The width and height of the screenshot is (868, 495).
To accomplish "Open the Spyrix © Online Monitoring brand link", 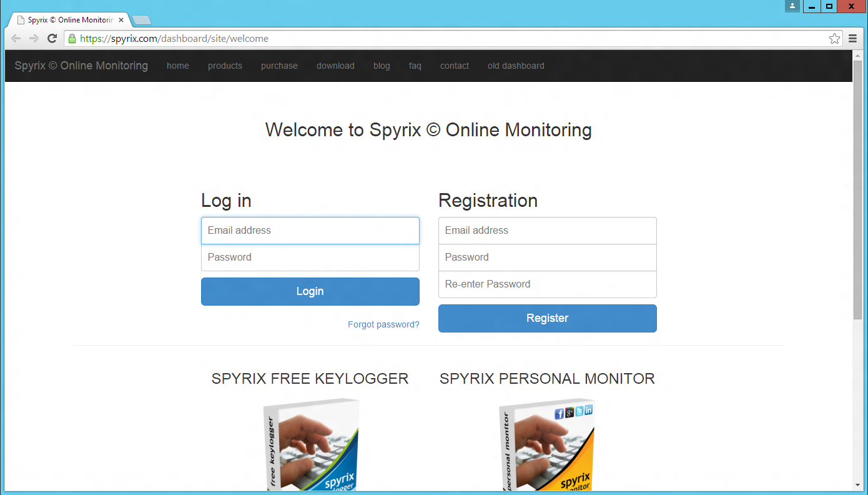I will (81, 66).
